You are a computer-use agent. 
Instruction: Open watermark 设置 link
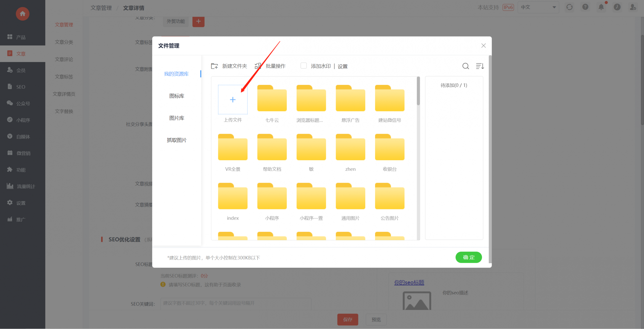click(342, 66)
